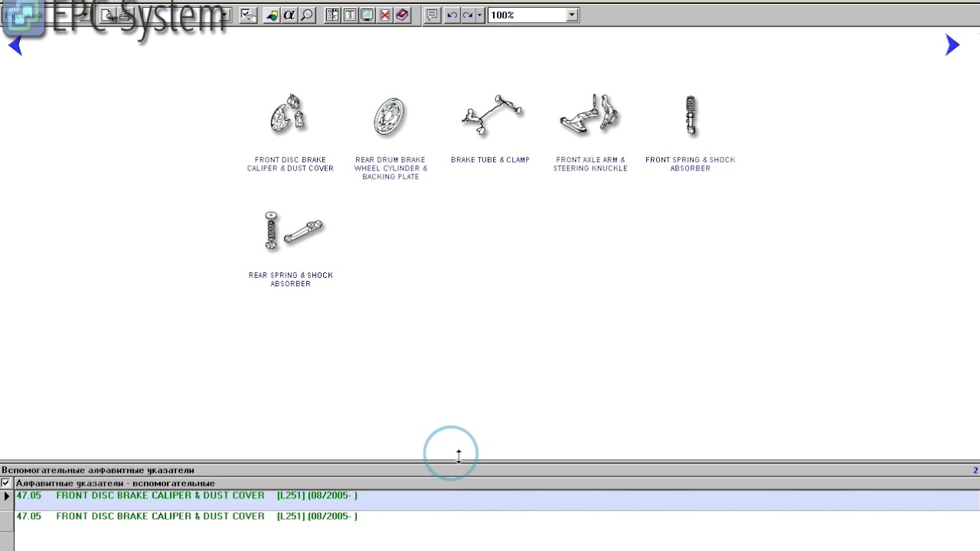980x551 pixels.
Task: Click the undo back arrow icon
Action: [x=452, y=15]
